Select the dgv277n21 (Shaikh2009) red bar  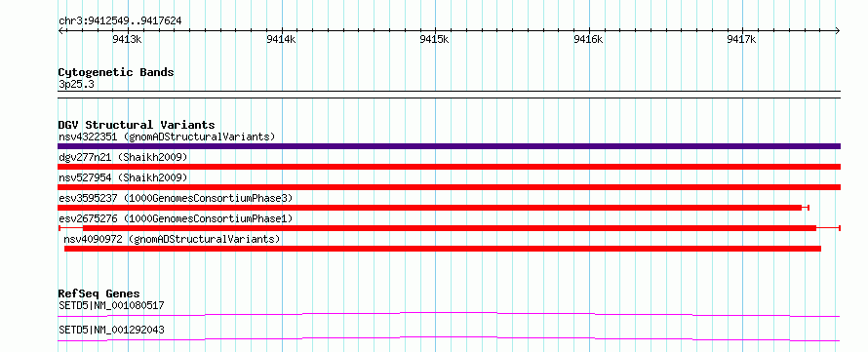[449, 167]
